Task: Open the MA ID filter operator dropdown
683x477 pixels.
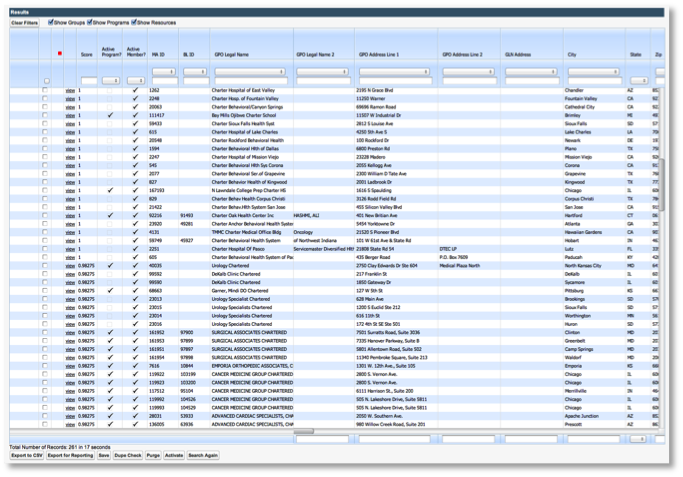Action: 163,71
